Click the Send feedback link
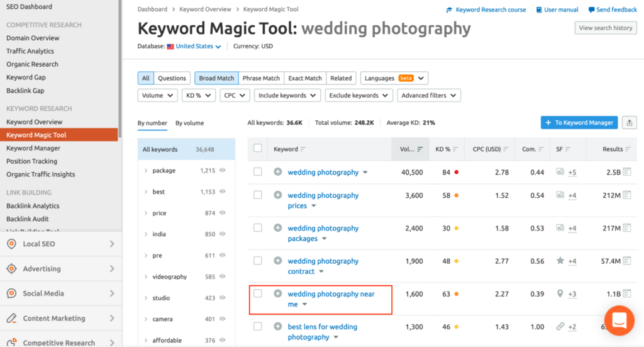 click(613, 9)
